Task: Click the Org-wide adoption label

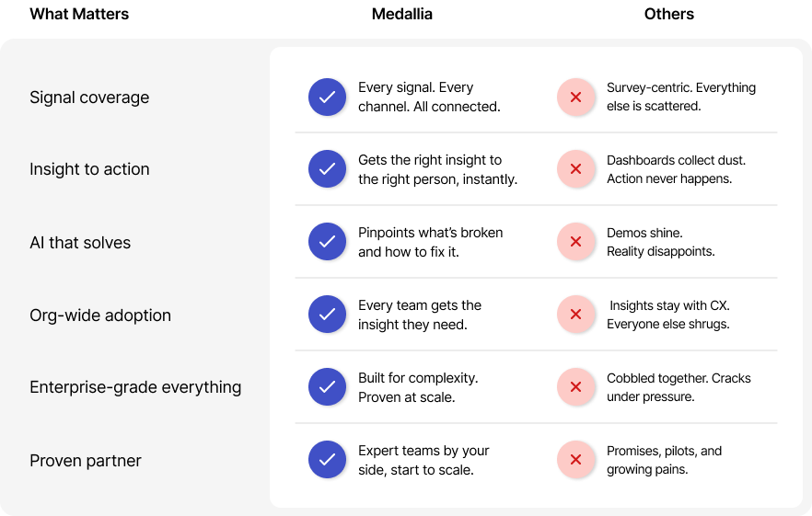Action: coord(100,315)
